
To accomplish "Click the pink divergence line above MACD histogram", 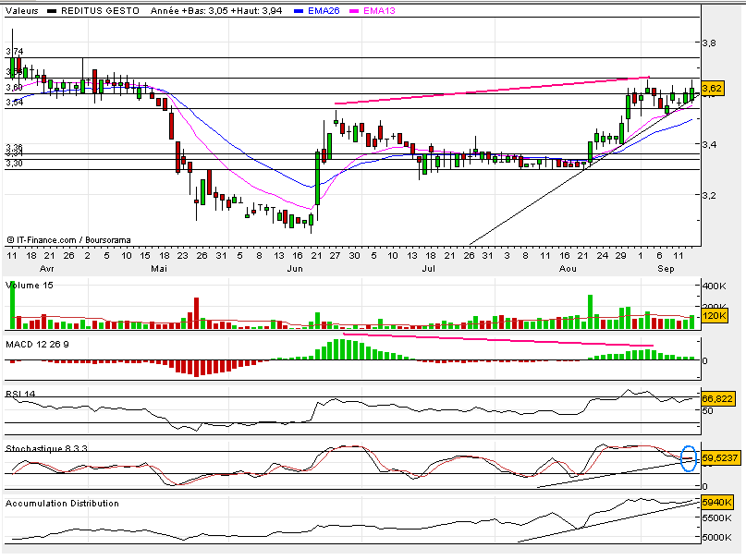I will 498,339.
